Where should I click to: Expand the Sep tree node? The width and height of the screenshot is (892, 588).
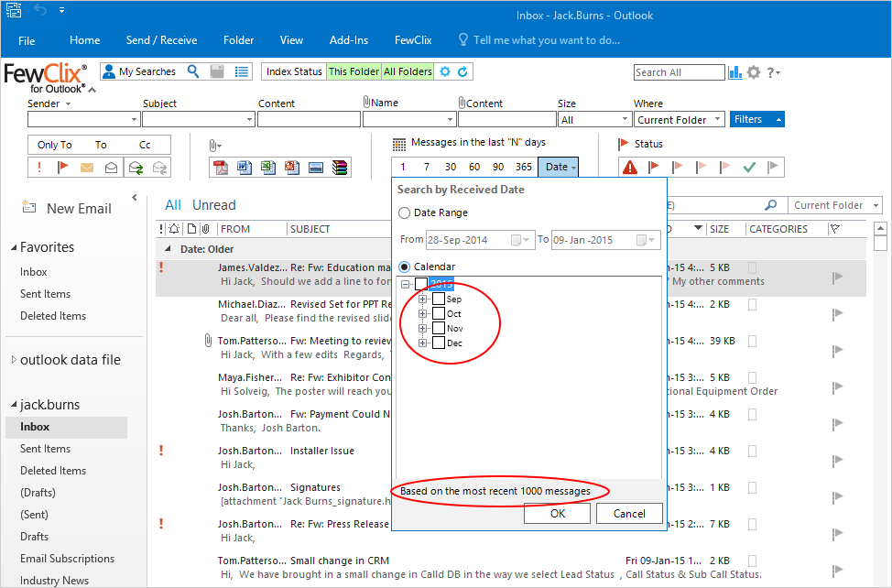point(423,299)
